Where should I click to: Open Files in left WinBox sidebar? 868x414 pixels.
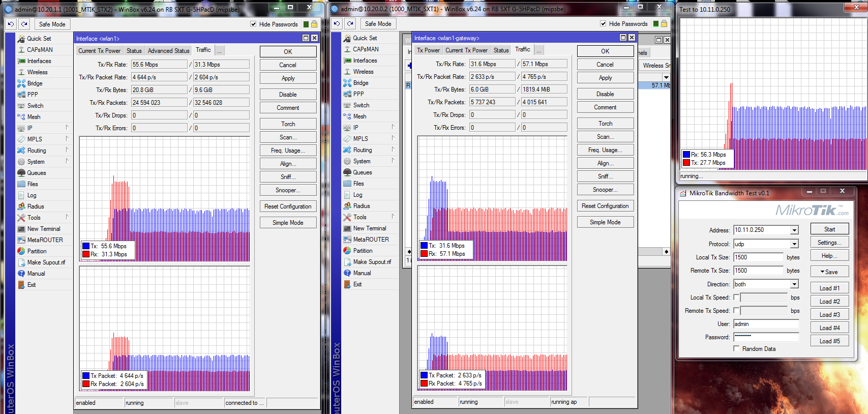33,184
